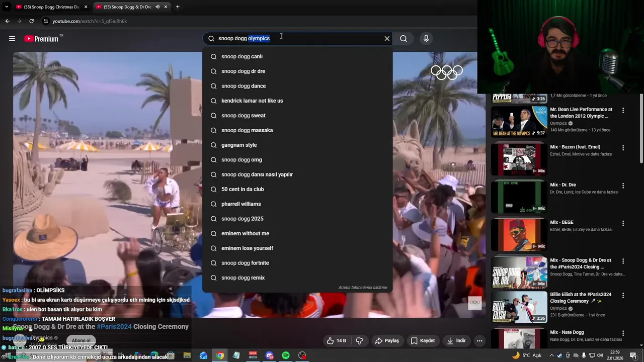Click into the YouTube search field

tap(297, 39)
